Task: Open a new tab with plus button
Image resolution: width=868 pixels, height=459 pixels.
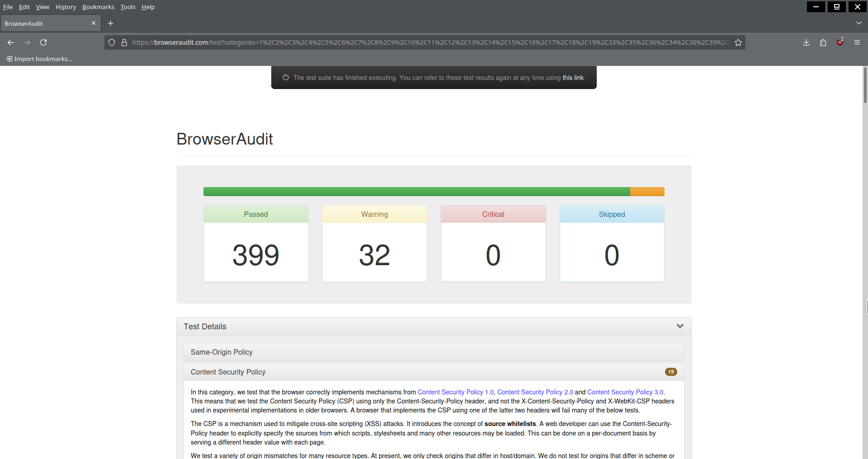Action: coord(111,23)
